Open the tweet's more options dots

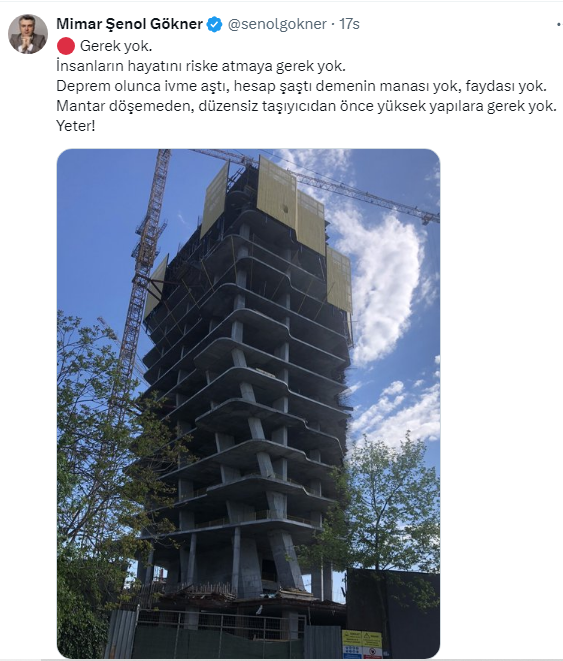pyautogui.click(x=559, y=25)
